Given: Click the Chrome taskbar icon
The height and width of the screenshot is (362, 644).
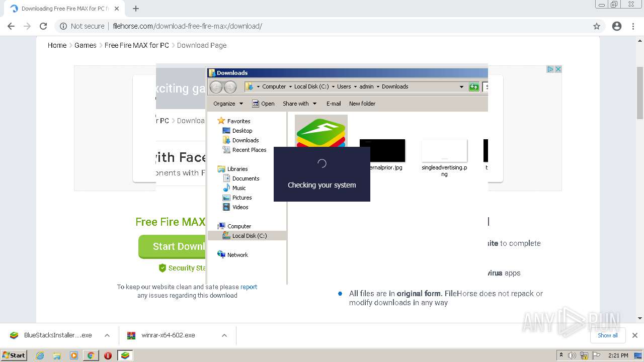Looking at the screenshot, I should (91, 355).
